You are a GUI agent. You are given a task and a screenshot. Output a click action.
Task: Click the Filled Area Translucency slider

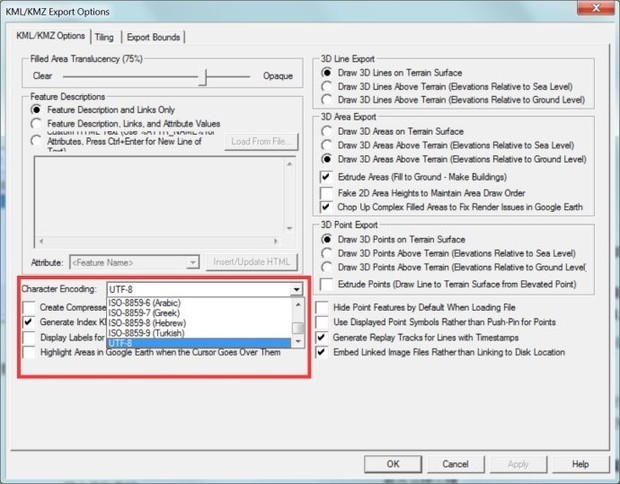[x=206, y=75]
